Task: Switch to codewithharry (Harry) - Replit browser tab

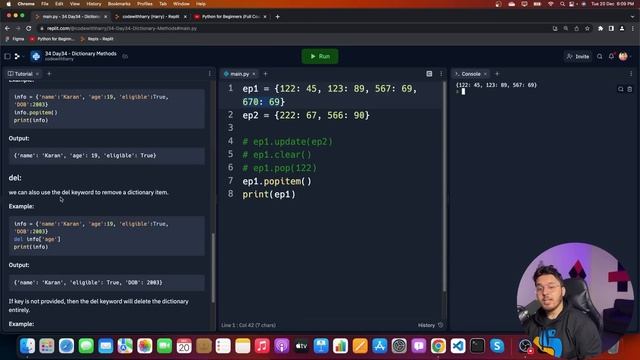Action: [x=150, y=17]
